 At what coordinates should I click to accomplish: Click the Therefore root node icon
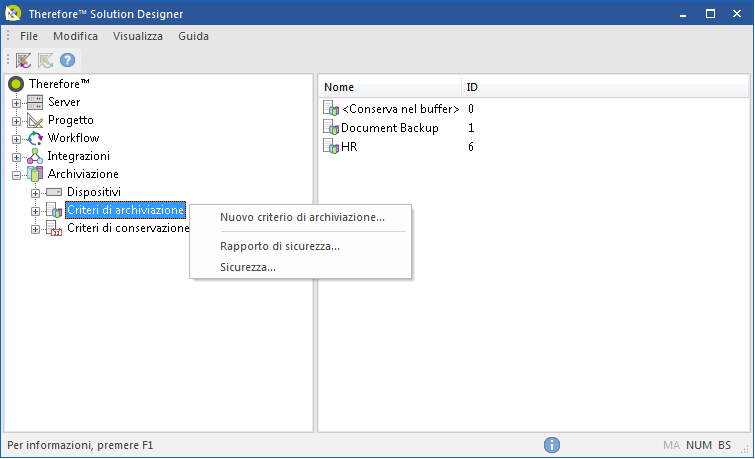click(16, 84)
